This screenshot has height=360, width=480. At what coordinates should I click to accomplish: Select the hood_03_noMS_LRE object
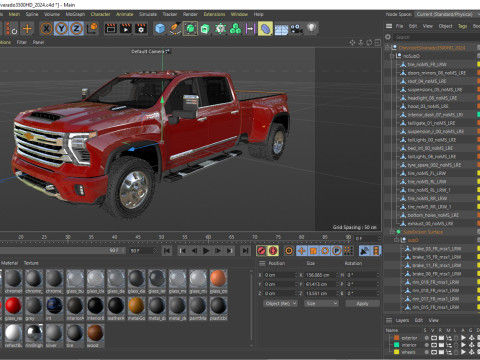click(x=428, y=106)
